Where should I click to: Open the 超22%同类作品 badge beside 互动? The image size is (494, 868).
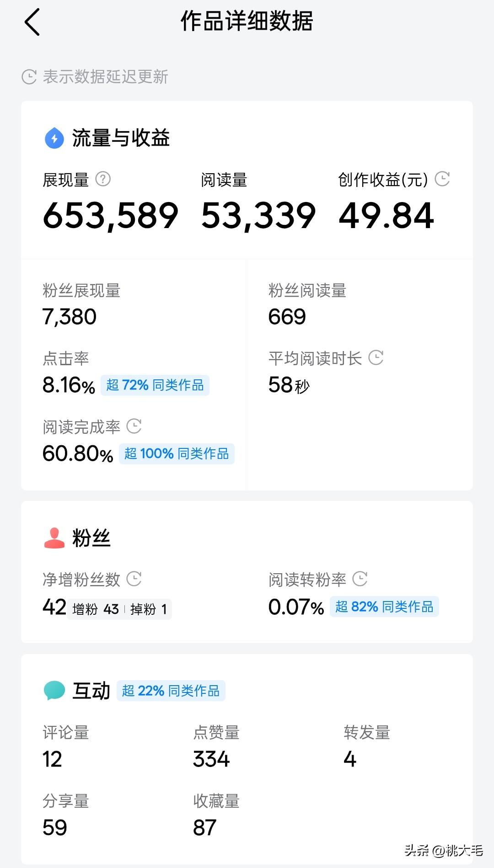click(x=171, y=691)
